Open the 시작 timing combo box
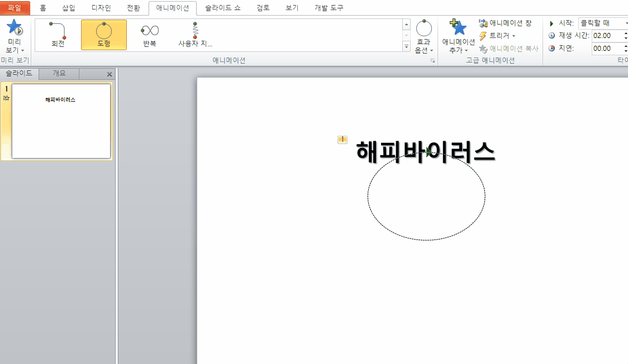628x364 pixels. [603, 23]
